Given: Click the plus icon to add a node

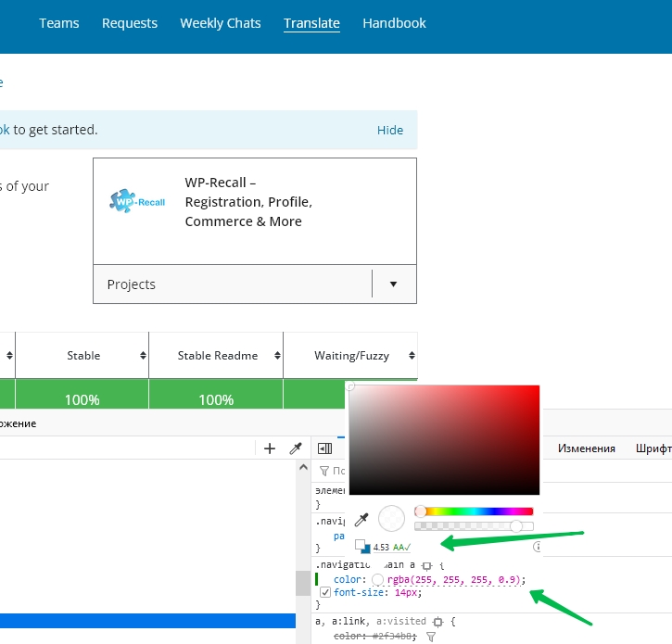Looking at the screenshot, I should 270,448.
